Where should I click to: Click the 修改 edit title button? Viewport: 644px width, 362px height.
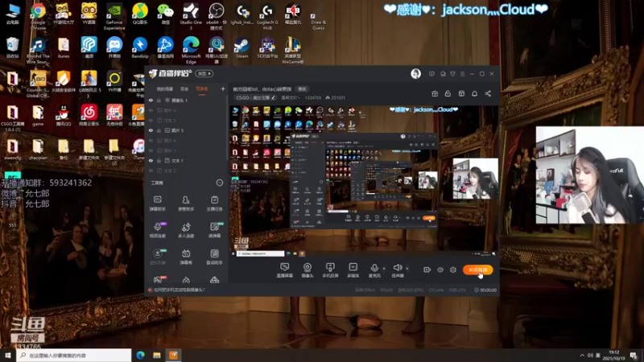[x=303, y=89]
